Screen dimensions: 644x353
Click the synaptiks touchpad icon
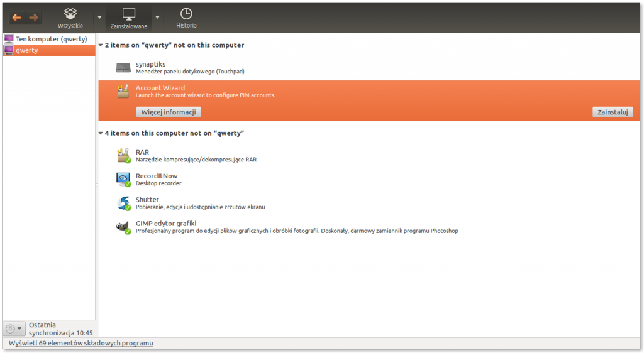[x=123, y=68]
